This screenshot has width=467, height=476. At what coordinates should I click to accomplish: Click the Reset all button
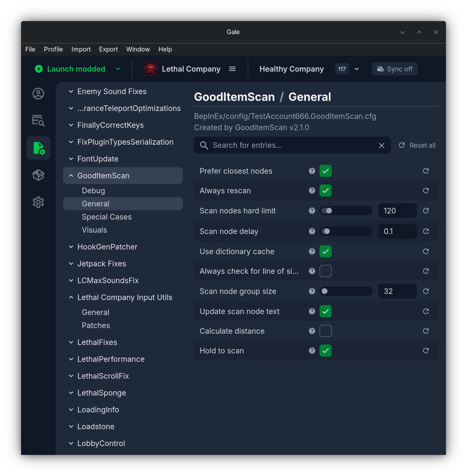pos(417,145)
